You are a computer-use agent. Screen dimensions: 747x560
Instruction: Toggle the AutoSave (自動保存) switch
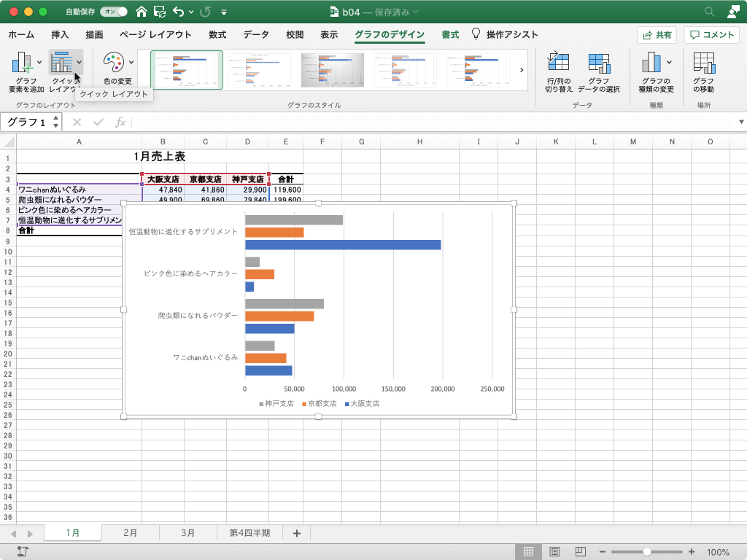pos(114,12)
